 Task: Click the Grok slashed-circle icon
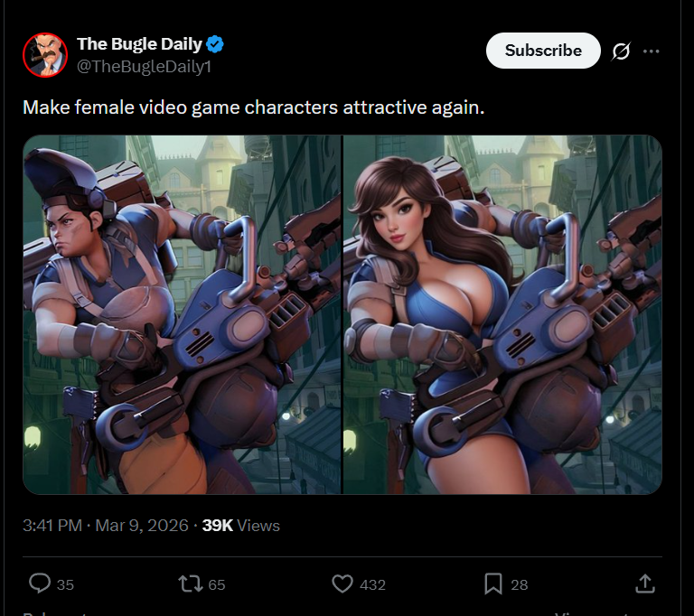pyautogui.click(x=621, y=51)
